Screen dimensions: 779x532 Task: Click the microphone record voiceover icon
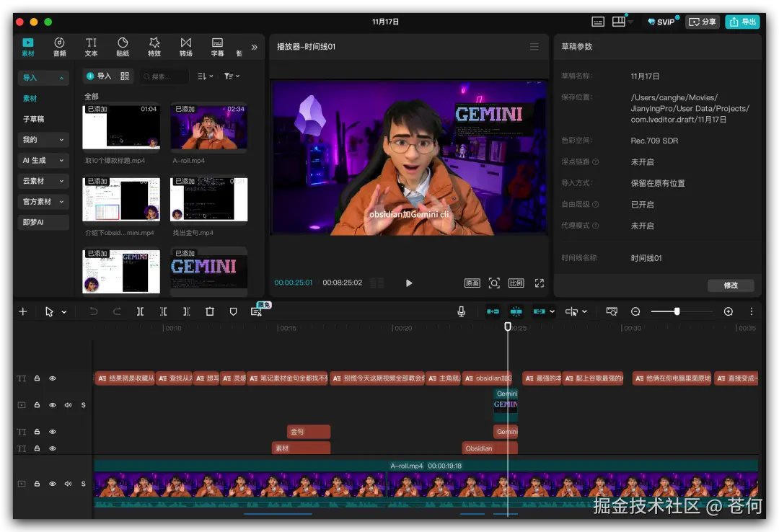(462, 311)
